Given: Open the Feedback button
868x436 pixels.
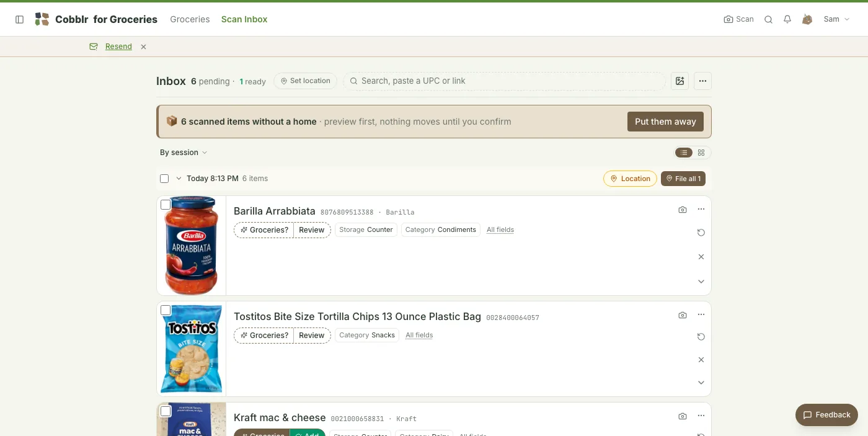Looking at the screenshot, I should click(826, 415).
